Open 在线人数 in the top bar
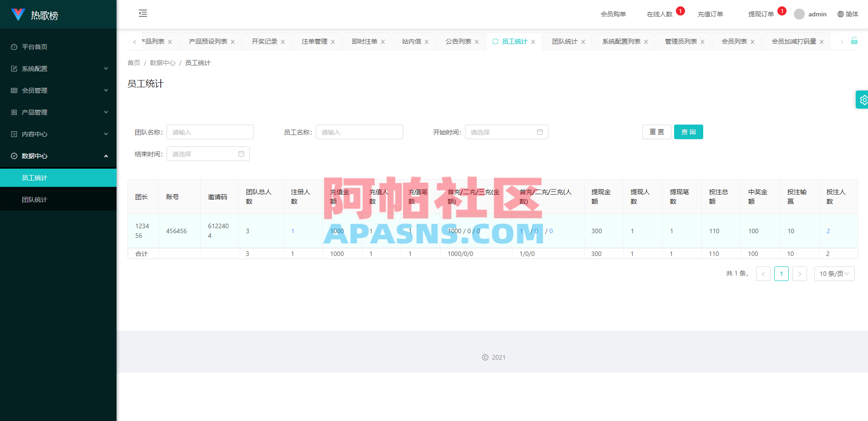Screen dimensions: 868x421 coord(660,14)
